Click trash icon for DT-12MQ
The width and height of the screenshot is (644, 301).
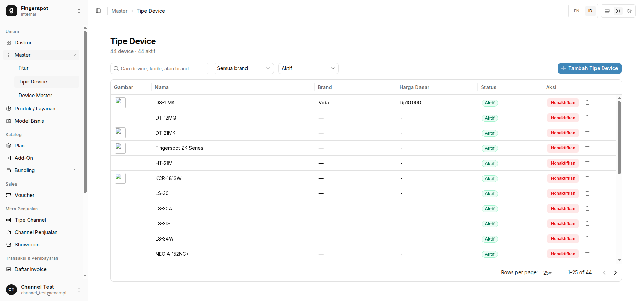[x=587, y=118]
